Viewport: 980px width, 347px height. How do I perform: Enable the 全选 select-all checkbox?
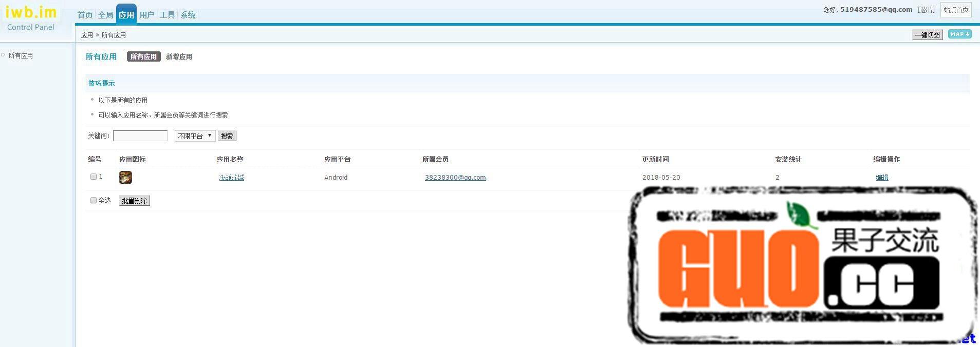click(94, 200)
